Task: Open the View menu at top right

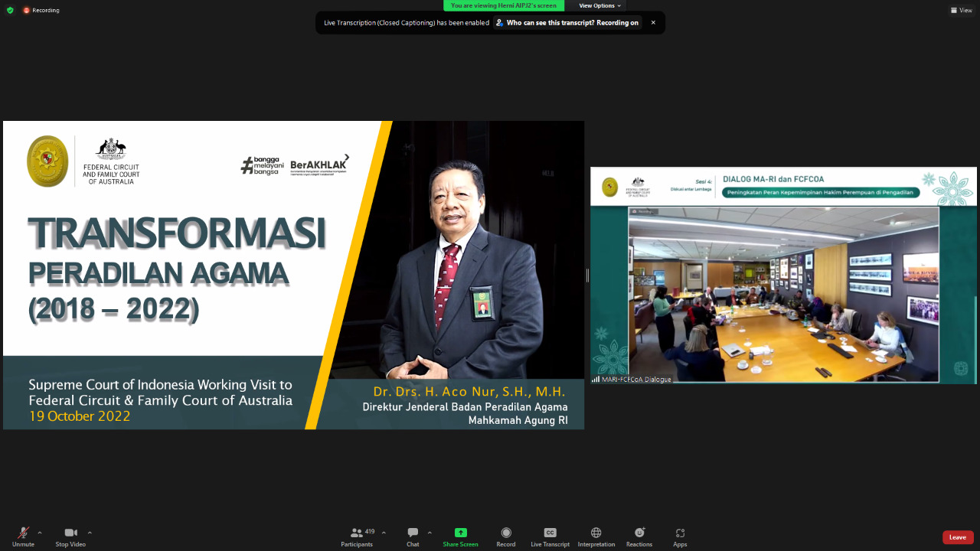Action: pyautogui.click(x=961, y=10)
